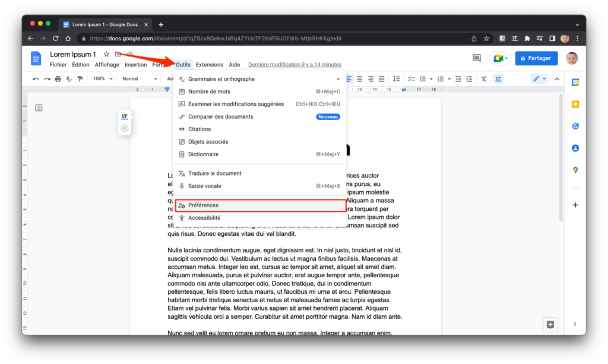The image size is (608, 364).
Task: Open the browser tab search chevron
Action: coord(577,24)
